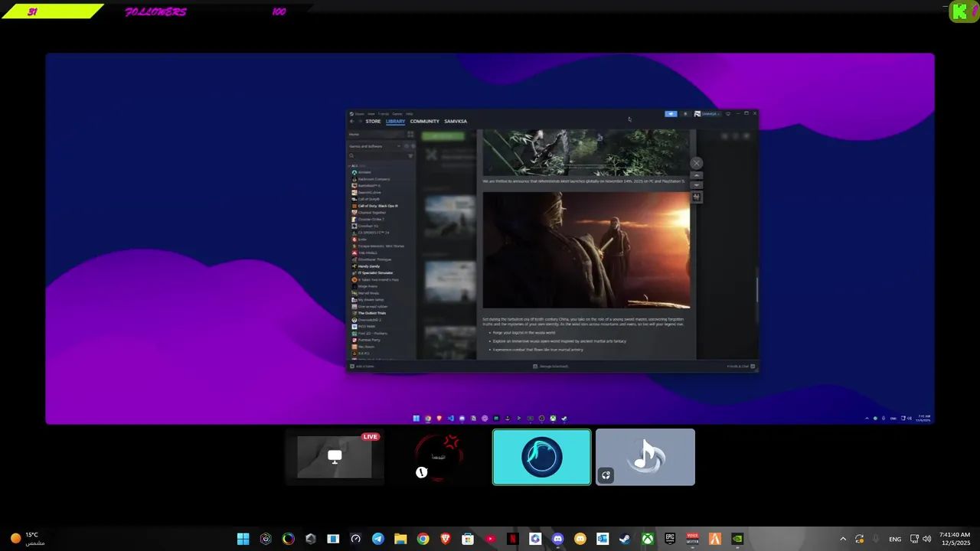Image resolution: width=980 pixels, height=551 pixels.
Task: Select the grey music-note avatar tile
Action: [645, 457]
